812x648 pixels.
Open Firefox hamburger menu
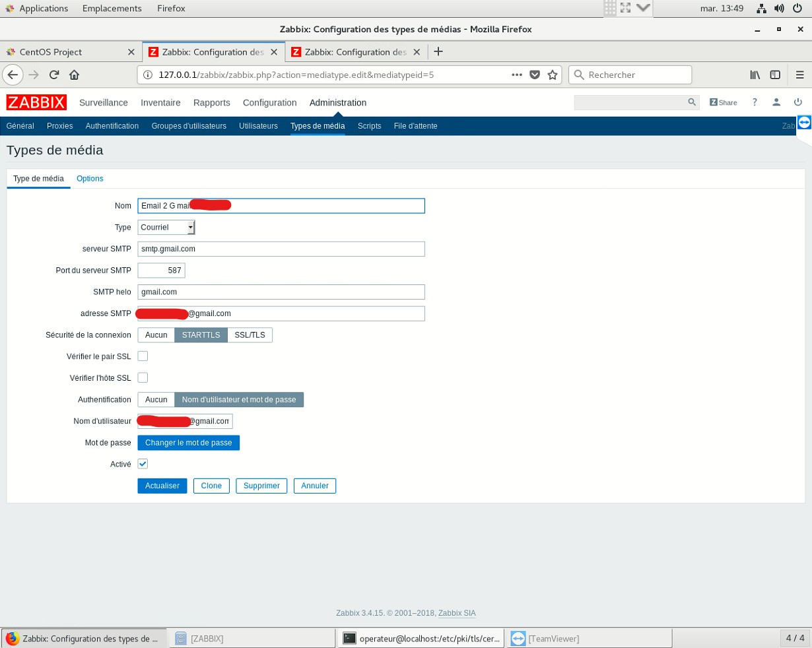point(799,75)
